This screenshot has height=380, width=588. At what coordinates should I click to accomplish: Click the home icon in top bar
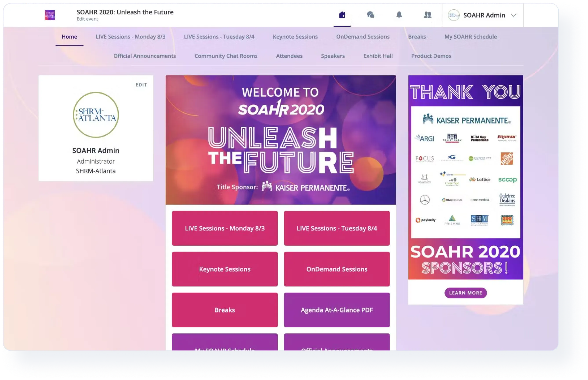(x=342, y=15)
